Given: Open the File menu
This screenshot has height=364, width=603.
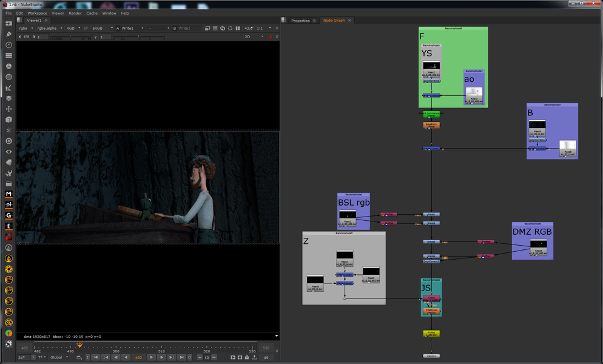Looking at the screenshot, I should (8, 13).
